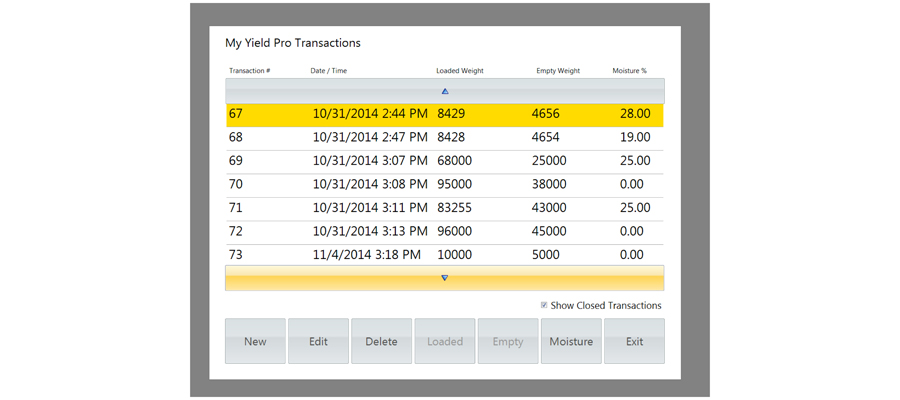Click moisture 0.00 in transaction 73 row
Viewport: 900px width, 400px height.
[x=631, y=254]
